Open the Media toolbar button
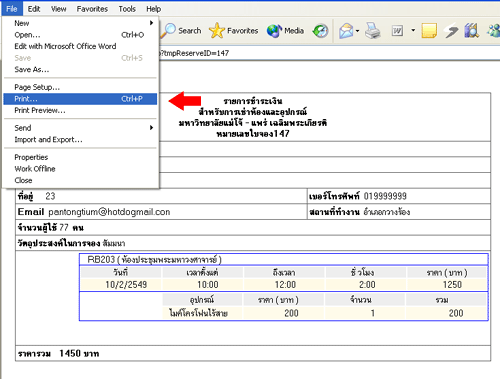Image resolution: width=500 pixels, height=379 pixels. pos(285,31)
